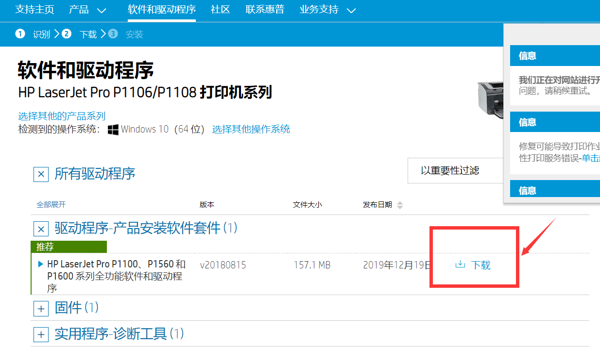Click the 2019年12月19日 release date

[x=397, y=265]
